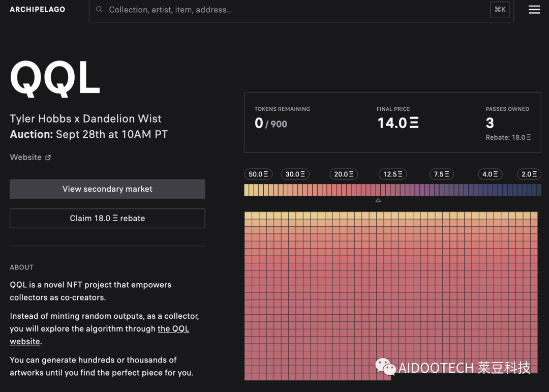This screenshot has height=392, width=549.
Task: Click the first yellow swatch in price bar
Action: [247, 190]
